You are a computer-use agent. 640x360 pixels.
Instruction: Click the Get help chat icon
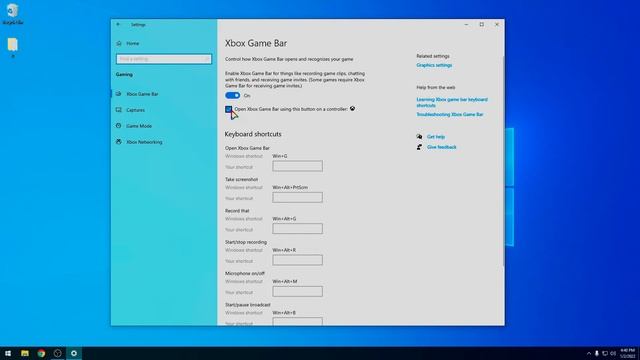tap(419, 137)
